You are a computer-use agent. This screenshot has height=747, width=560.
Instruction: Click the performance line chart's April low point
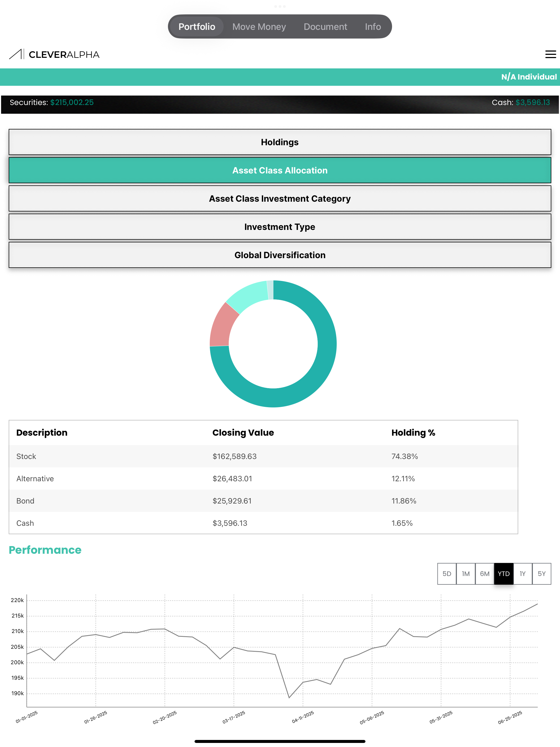[x=289, y=698]
